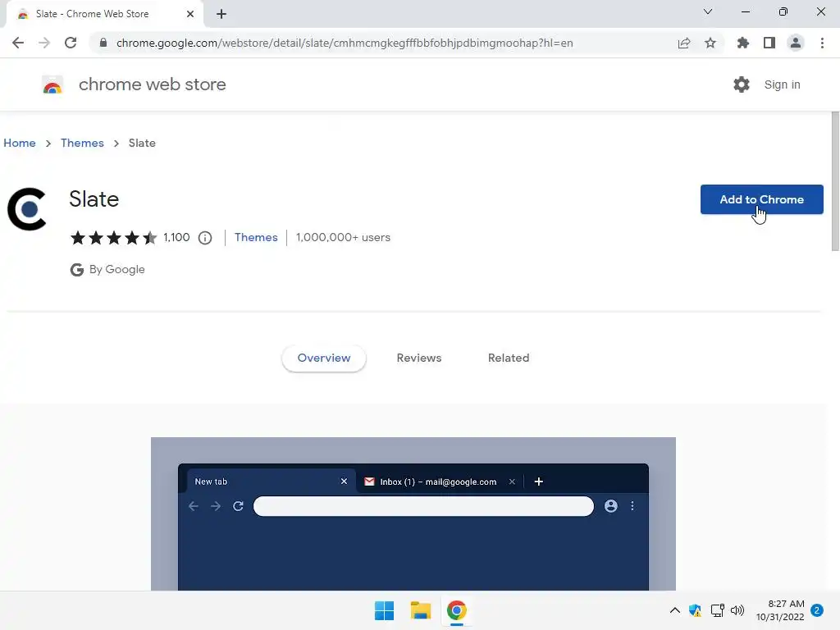Go to Home in the breadcrumb
The image size is (840, 630).
tap(20, 143)
